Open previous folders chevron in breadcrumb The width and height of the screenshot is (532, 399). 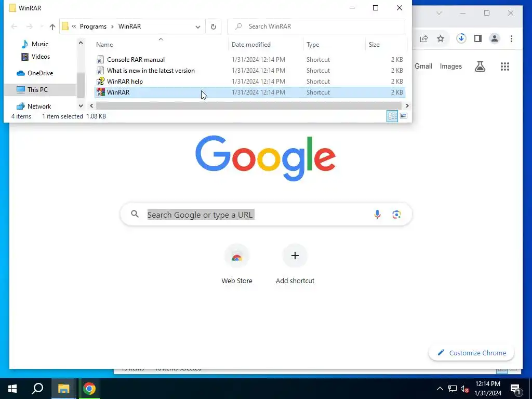(x=74, y=26)
